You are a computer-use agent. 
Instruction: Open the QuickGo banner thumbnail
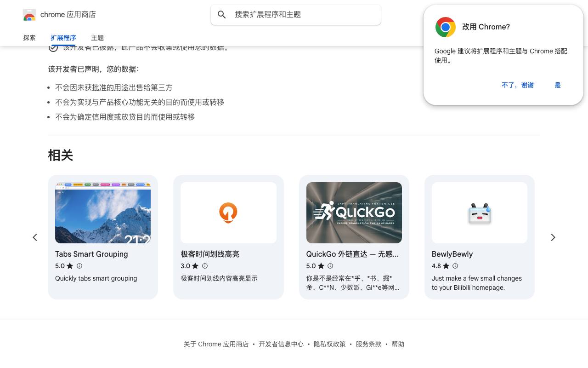pyautogui.click(x=354, y=213)
